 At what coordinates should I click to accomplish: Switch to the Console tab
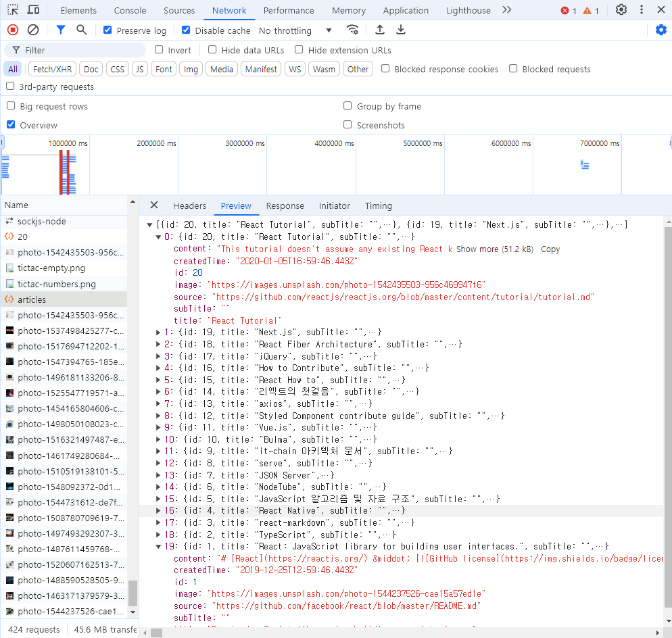(130, 10)
